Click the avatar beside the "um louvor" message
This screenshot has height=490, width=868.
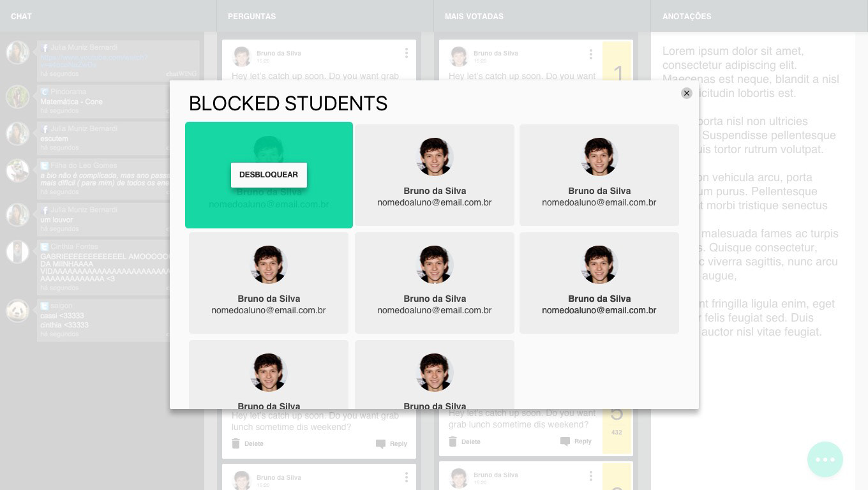[x=17, y=215]
